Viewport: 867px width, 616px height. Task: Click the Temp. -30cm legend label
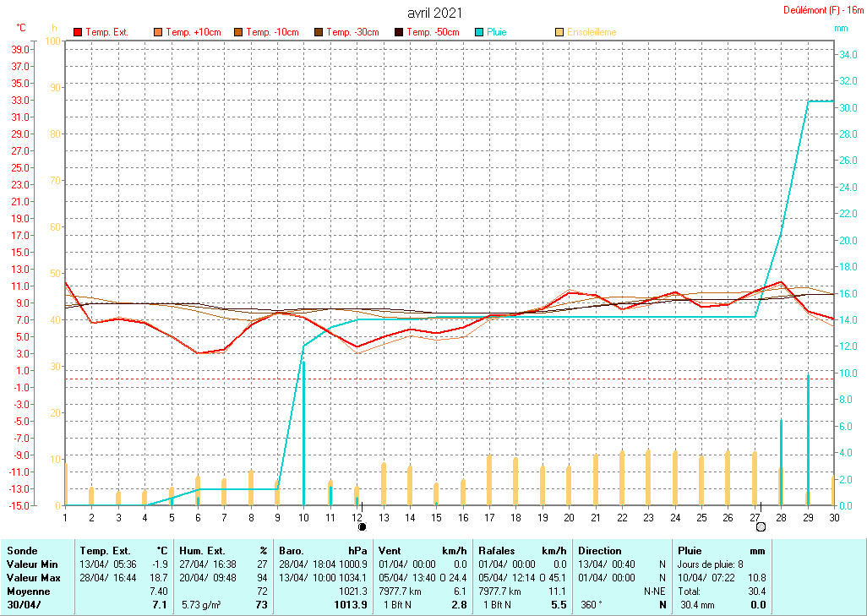[x=352, y=32]
